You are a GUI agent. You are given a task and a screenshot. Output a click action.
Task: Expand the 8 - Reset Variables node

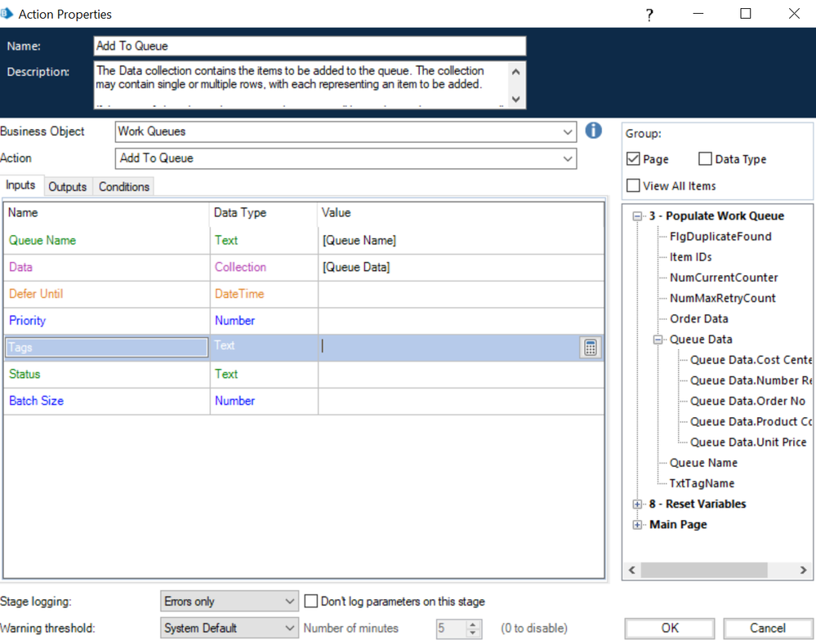(638, 504)
